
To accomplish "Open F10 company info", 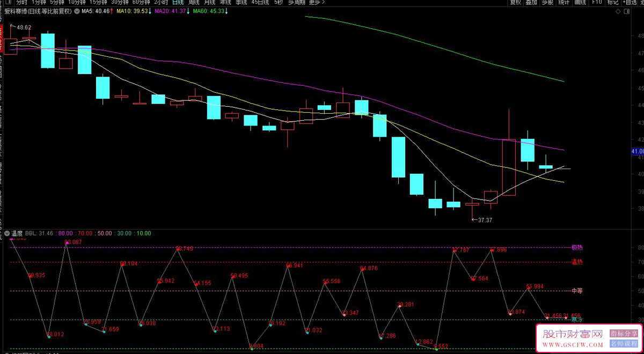I will (597, 3).
